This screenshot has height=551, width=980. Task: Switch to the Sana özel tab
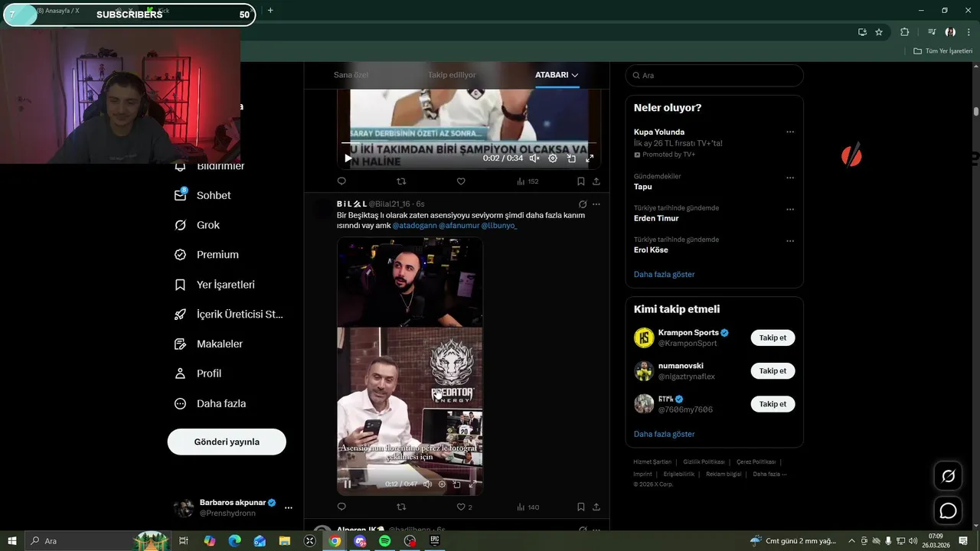351,75
